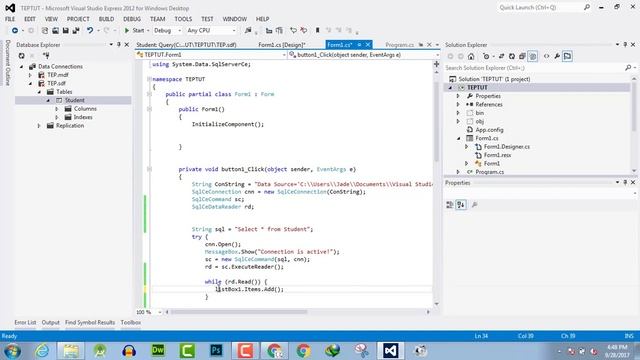Switch to the Student Query tab
640x360 pixels.
186,45
